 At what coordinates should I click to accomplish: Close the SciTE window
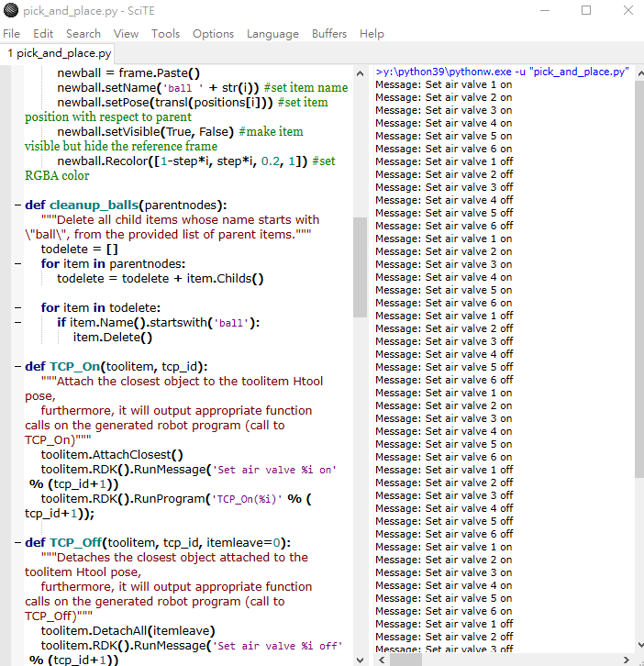coord(628,10)
